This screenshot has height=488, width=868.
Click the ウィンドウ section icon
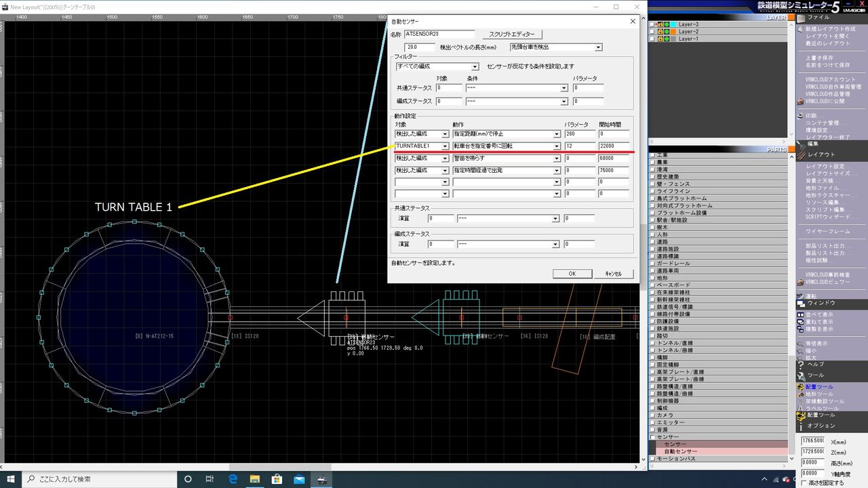[801, 303]
